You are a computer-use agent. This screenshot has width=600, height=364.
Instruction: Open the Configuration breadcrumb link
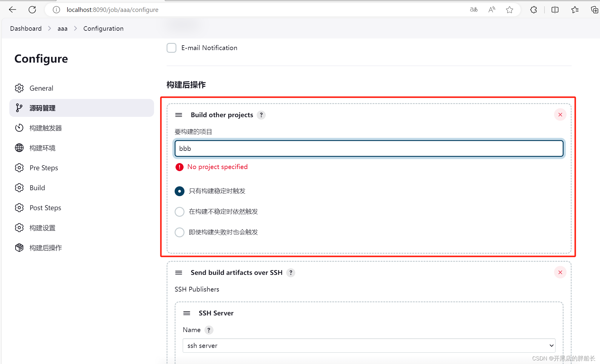click(103, 28)
